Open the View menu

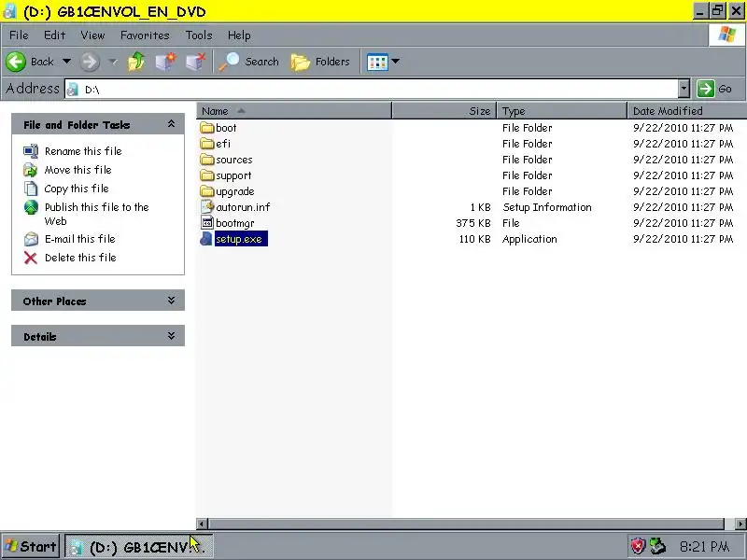92,35
